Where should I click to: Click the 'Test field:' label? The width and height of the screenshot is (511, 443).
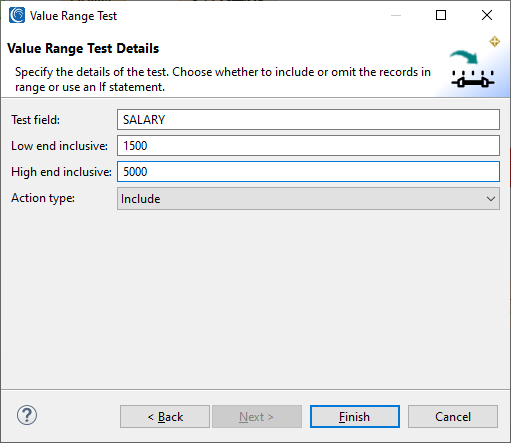(36, 119)
